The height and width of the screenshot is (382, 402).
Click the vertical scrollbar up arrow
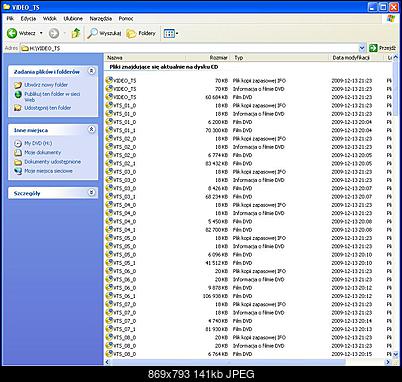point(395,57)
